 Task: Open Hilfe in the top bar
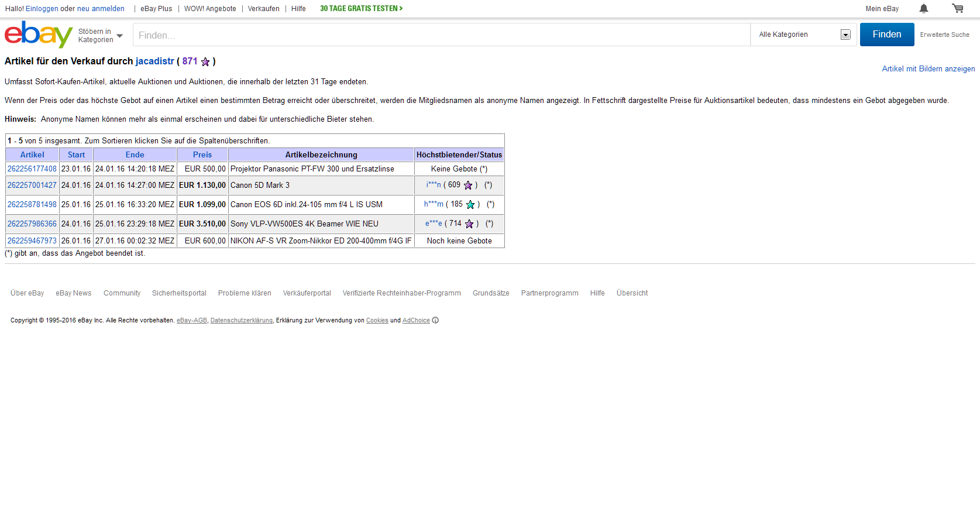click(298, 9)
